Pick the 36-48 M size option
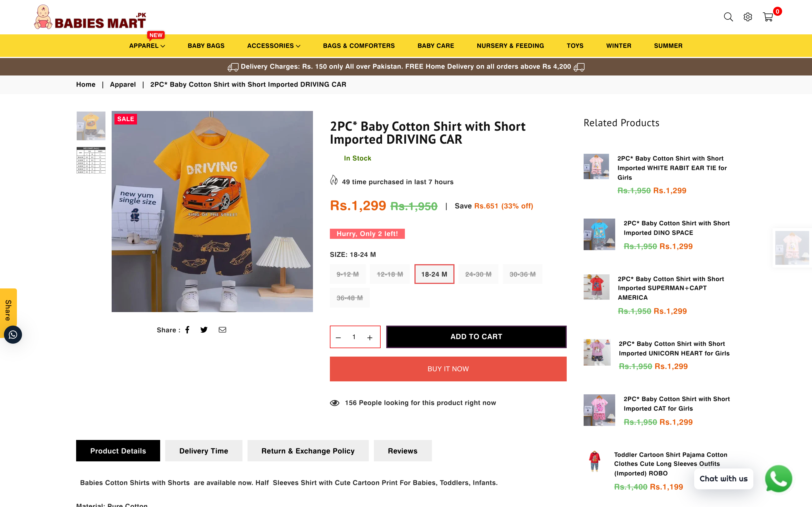 [350, 298]
